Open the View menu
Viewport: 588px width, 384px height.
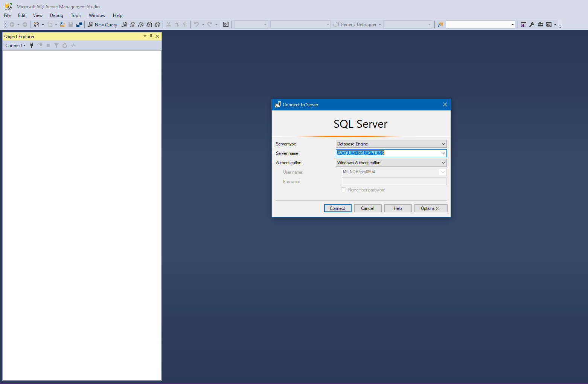pos(38,15)
